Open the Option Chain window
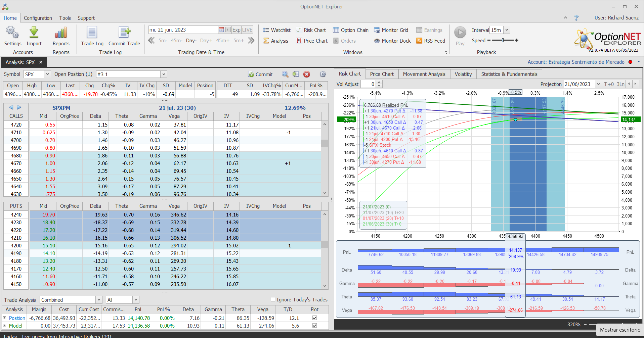Screen dimensions: 644x338 351,30
